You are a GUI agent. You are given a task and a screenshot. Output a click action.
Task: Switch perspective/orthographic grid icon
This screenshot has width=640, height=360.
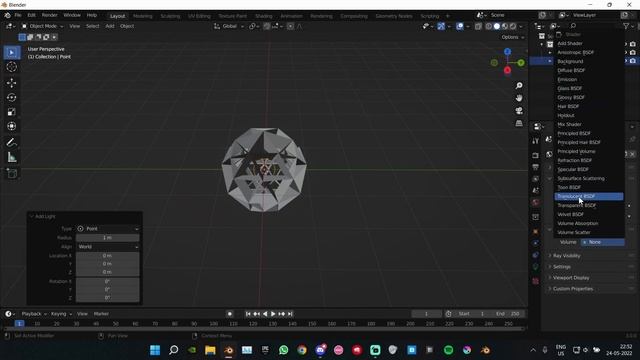coord(519,123)
